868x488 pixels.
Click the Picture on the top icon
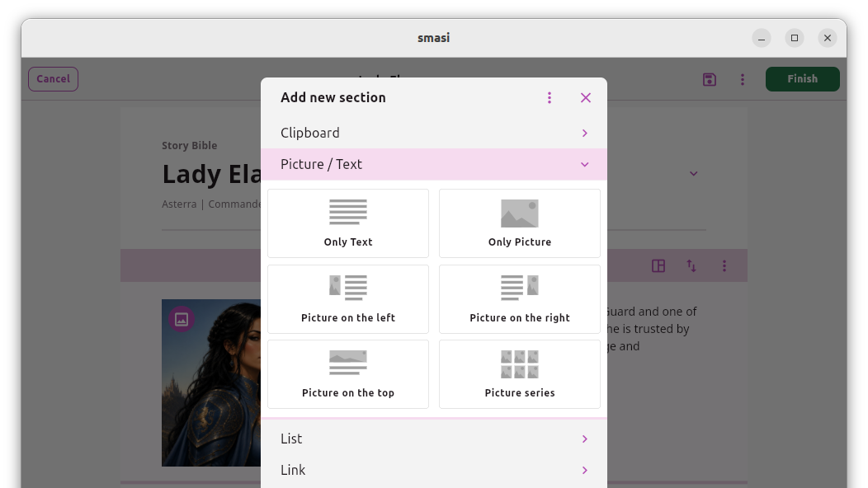[348, 363]
